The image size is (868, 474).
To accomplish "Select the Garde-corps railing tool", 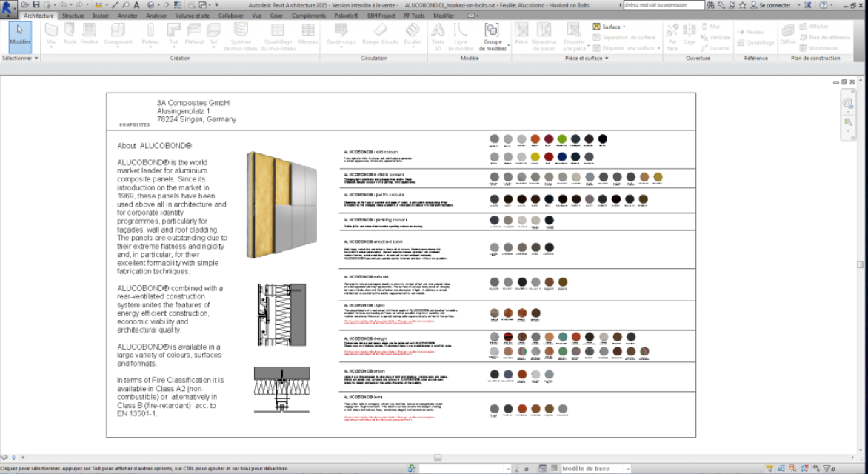I will tap(341, 34).
